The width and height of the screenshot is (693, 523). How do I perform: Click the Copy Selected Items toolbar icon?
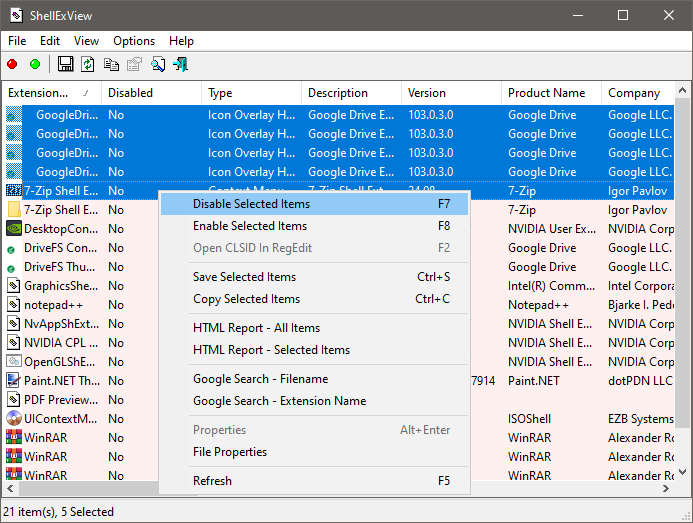(111, 65)
